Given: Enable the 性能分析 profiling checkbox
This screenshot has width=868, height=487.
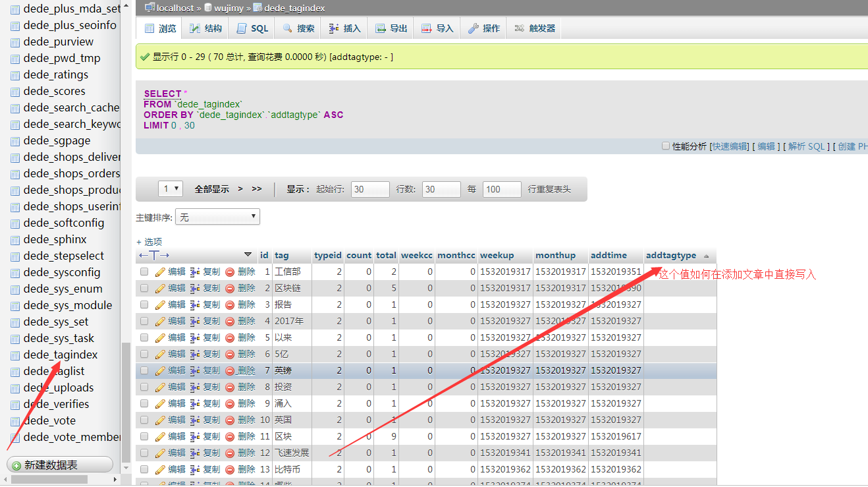Looking at the screenshot, I should click(x=666, y=146).
